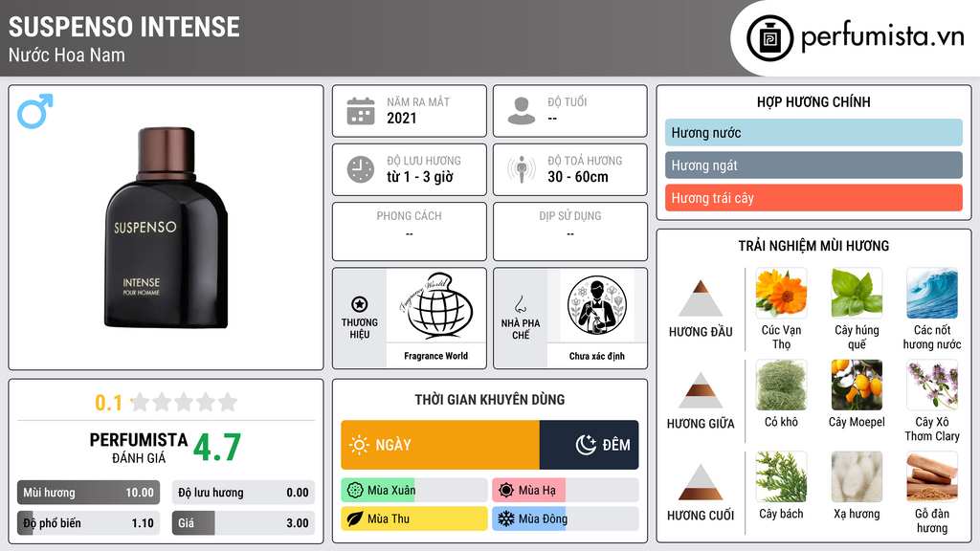This screenshot has width=980, height=551.
Task: Click the Đêm nighttime bar
Action: 589,445
